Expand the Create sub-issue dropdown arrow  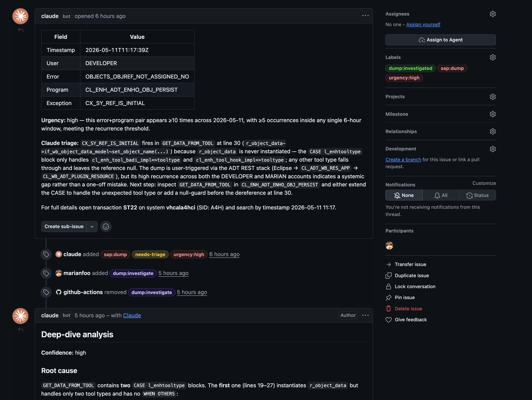pyautogui.click(x=92, y=227)
